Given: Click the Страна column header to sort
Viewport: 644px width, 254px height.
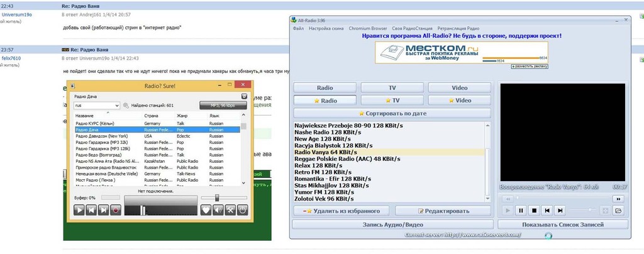Looking at the screenshot, I should [152, 116].
